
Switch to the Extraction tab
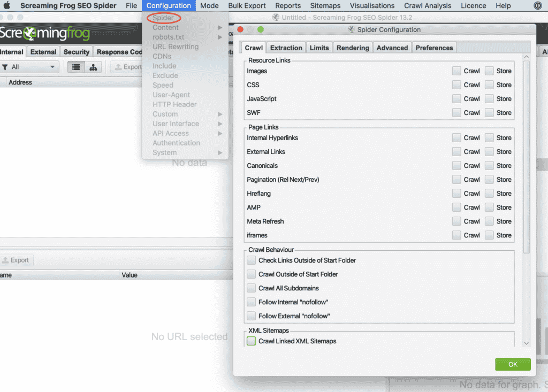(286, 48)
